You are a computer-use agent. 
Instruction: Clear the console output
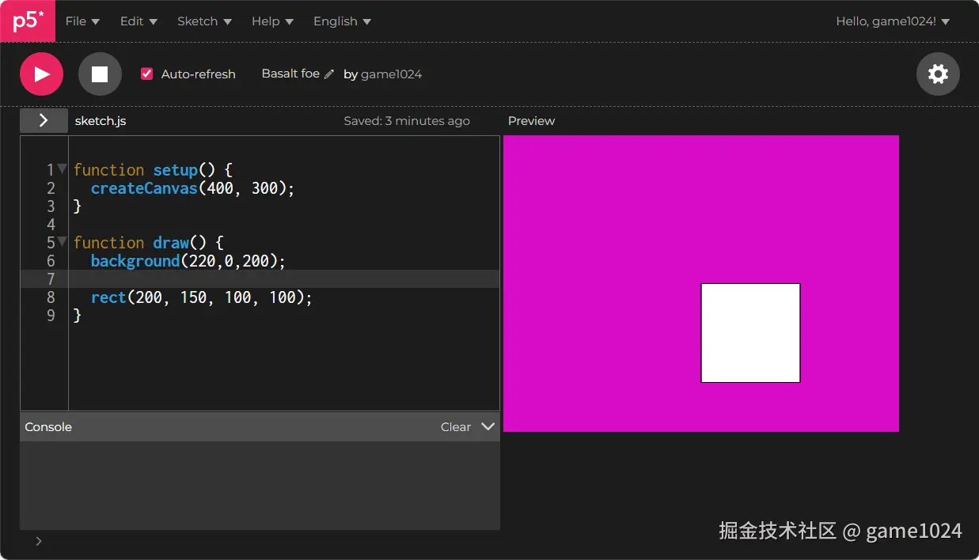(456, 426)
